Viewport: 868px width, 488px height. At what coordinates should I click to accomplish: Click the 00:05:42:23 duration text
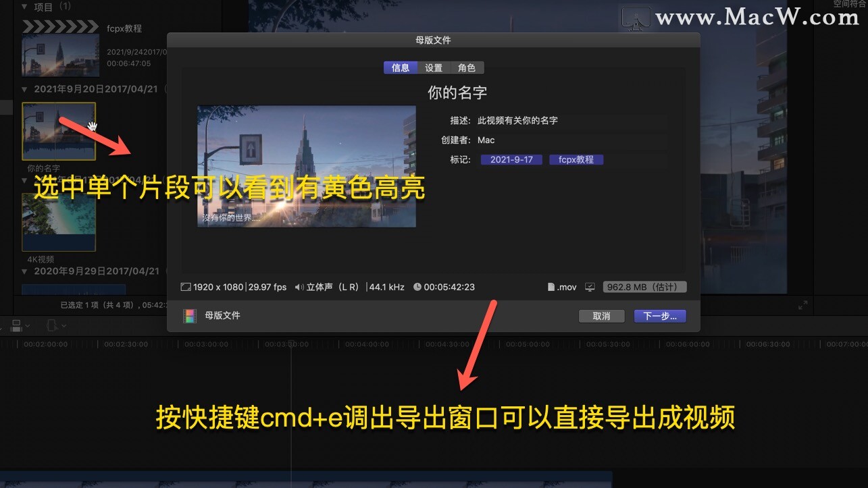(449, 287)
